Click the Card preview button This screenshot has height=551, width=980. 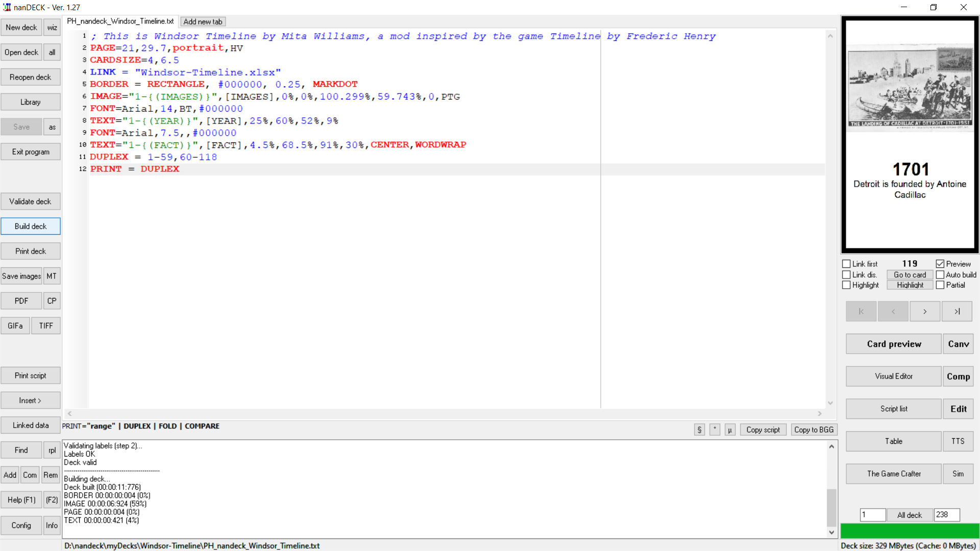pos(894,344)
